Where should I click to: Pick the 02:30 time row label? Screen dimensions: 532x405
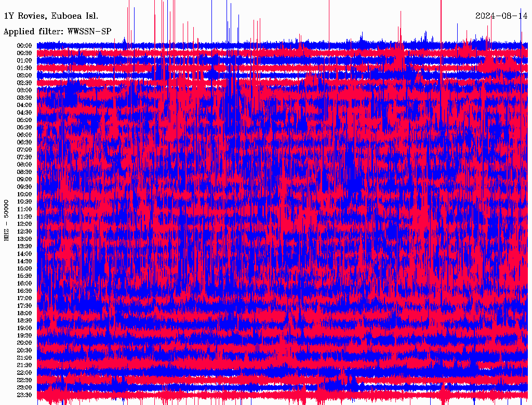tap(25, 83)
